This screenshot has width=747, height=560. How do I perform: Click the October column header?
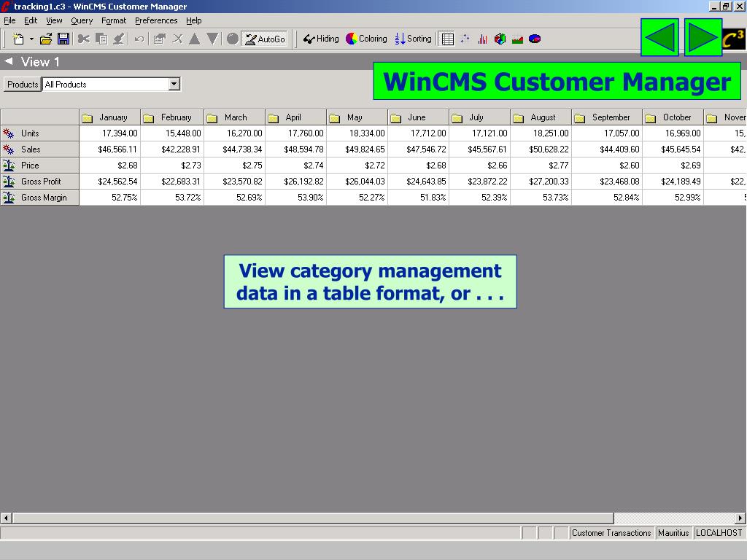(673, 117)
